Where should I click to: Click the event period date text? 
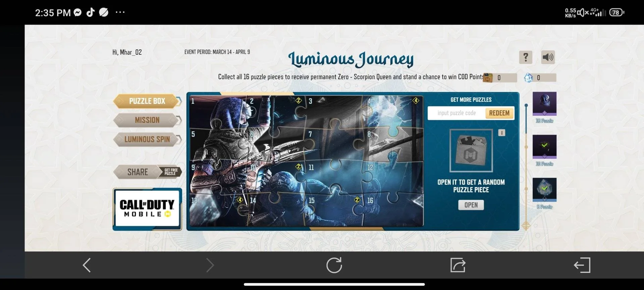(217, 52)
